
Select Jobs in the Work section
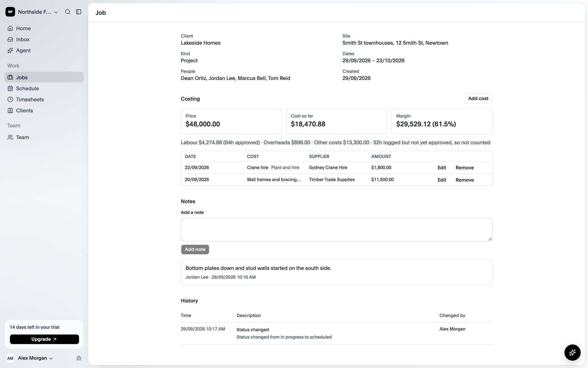pos(44,77)
